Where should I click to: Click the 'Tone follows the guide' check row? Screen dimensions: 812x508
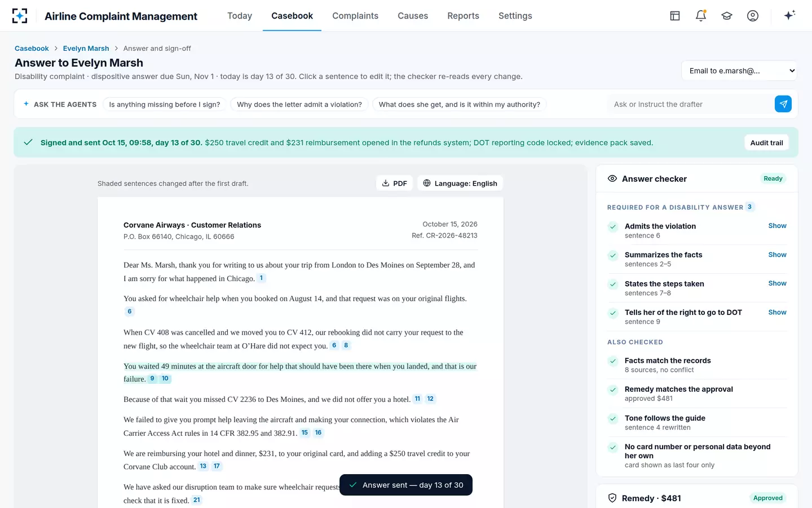pos(697,422)
